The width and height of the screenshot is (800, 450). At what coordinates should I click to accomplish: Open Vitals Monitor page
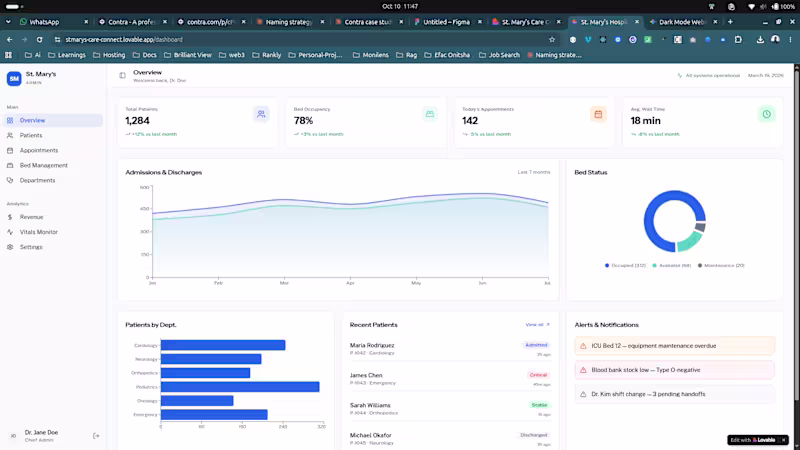pos(53,232)
